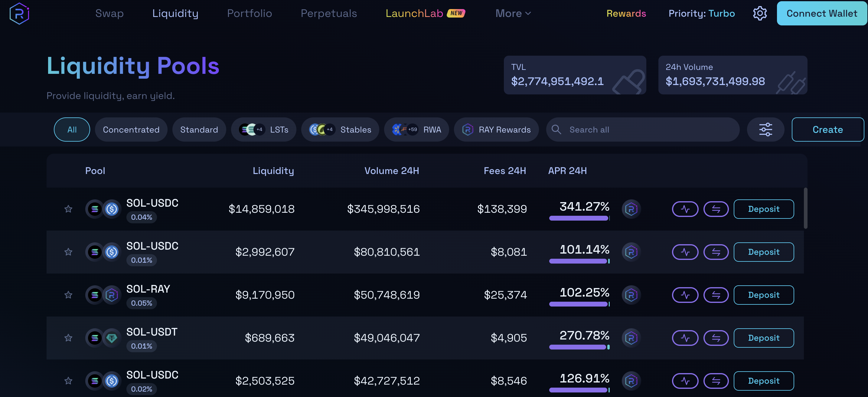
Task: Favorite the SOL-USDC 0.02% pool star
Action: pos(68,381)
